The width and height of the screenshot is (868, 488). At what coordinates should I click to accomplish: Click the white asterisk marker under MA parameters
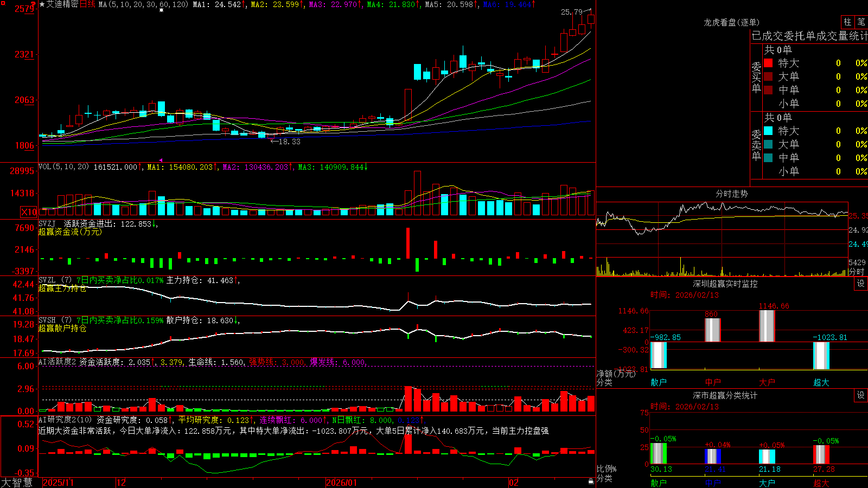pos(161,10)
